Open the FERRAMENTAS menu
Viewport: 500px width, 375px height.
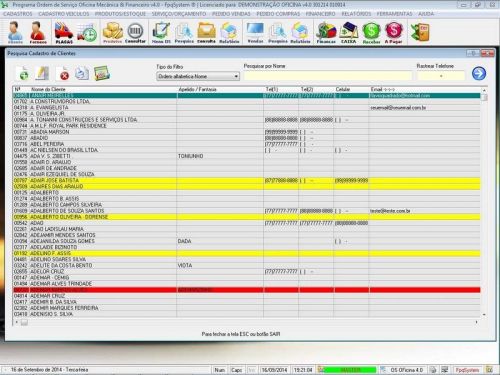394,14
